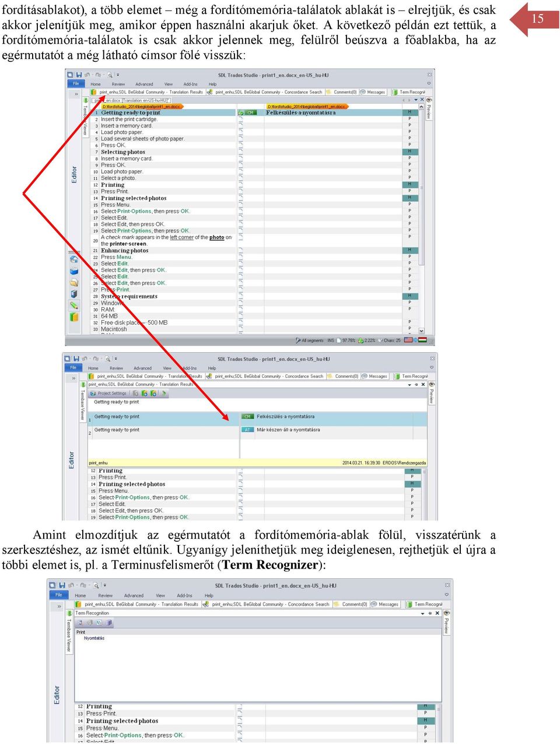Click Save icon in bottom Trados window
560x744 pixels.
(x=62, y=585)
